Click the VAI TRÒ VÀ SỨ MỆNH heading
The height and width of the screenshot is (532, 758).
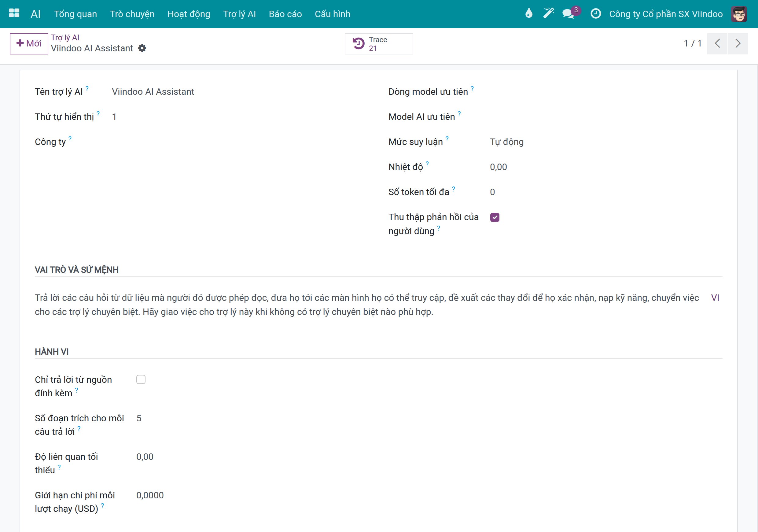point(77,270)
